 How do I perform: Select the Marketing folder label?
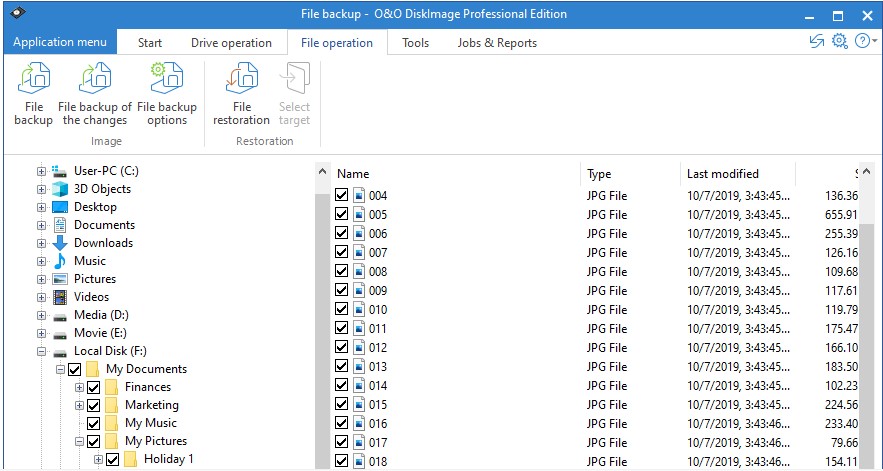(151, 405)
